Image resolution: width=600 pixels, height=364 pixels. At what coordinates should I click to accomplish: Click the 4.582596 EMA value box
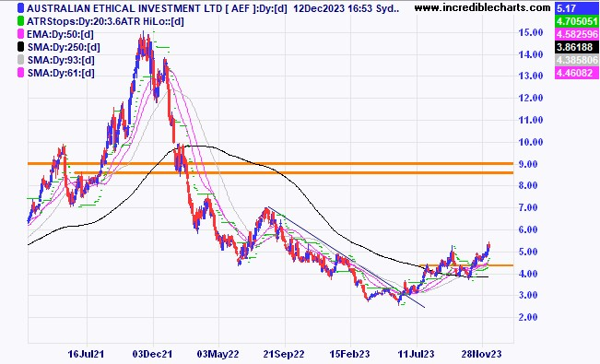click(x=577, y=34)
